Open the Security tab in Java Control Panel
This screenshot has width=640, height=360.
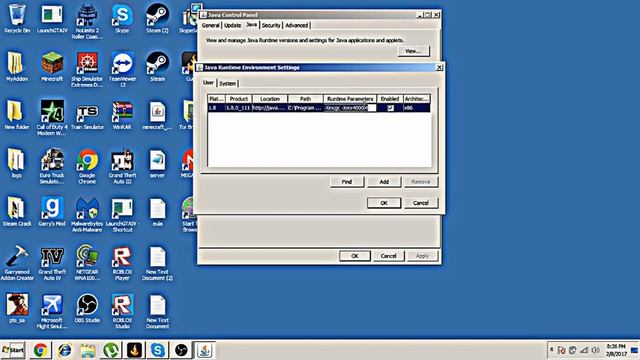(271, 25)
